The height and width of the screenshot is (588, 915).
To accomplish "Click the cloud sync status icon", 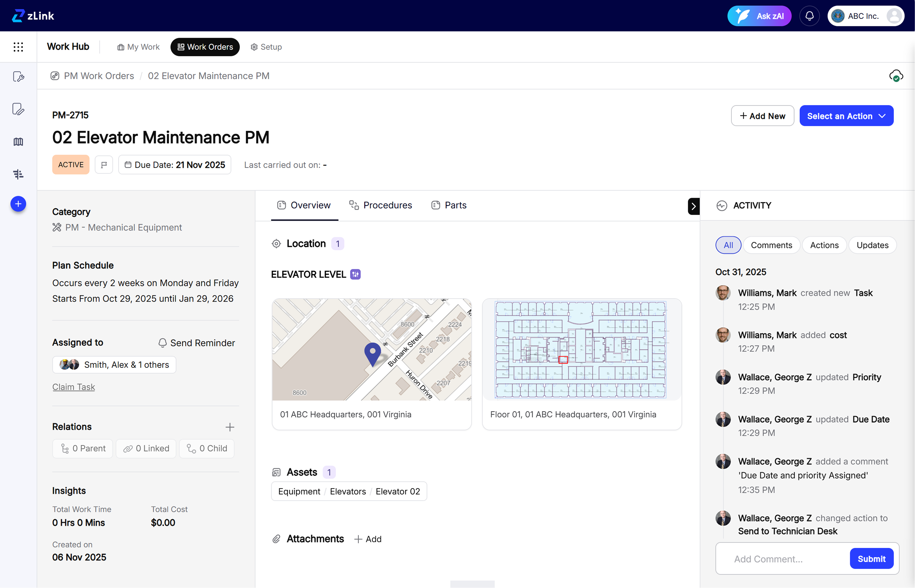I will coord(896,76).
